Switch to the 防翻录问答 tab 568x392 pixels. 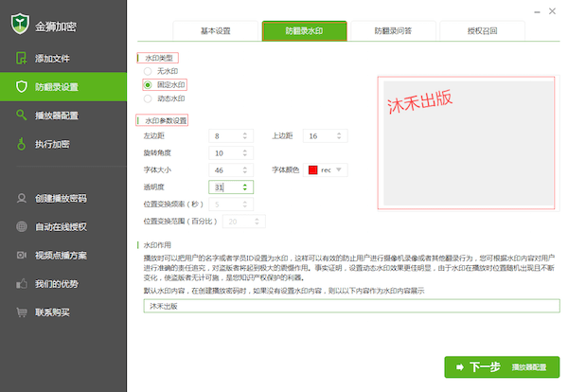pyautogui.click(x=393, y=31)
